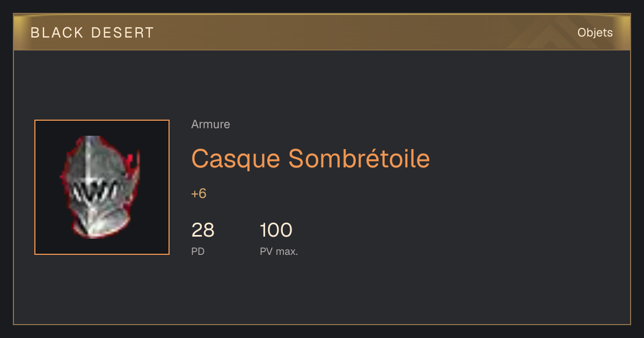The image size is (644, 338).
Task: Click the 100 max HP value
Action: coord(276,230)
